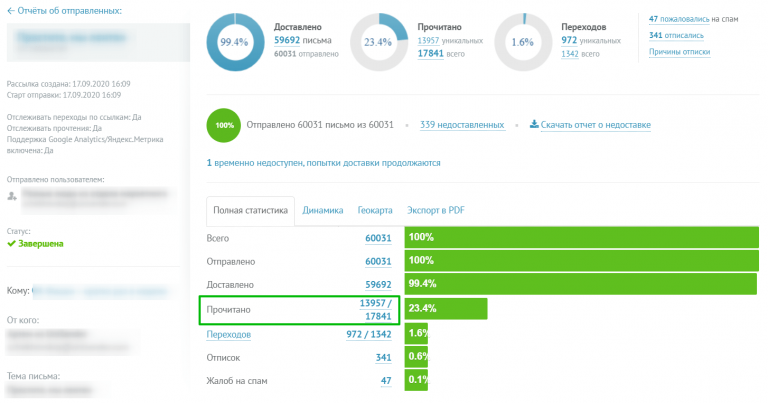
Task: Click 60031 value in Отправлено row
Action: pyautogui.click(x=378, y=262)
